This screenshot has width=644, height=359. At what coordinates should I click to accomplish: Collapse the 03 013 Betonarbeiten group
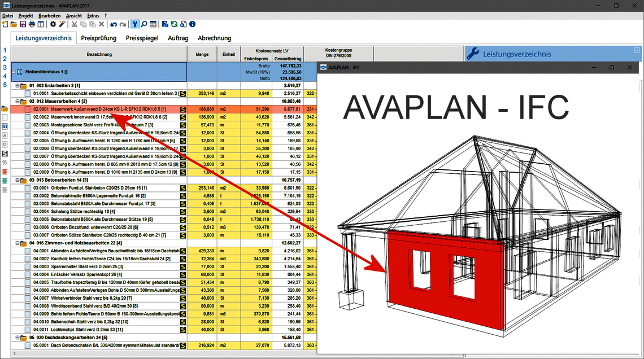[18, 180]
